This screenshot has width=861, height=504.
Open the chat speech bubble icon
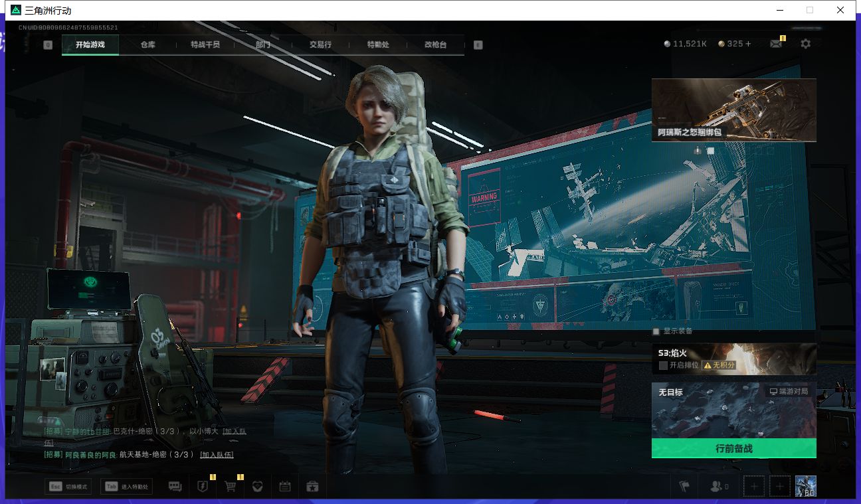[x=175, y=487]
